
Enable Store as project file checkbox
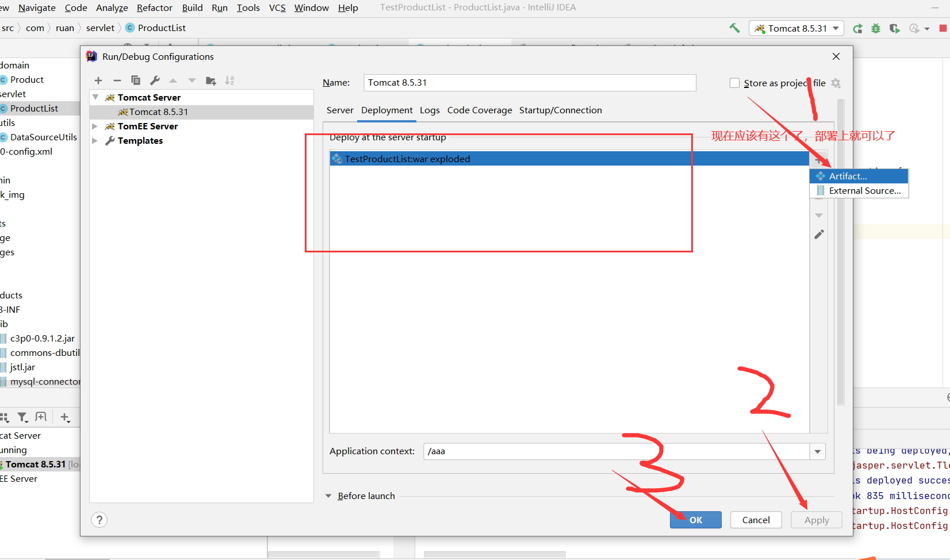pyautogui.click(x=734, y=83)
